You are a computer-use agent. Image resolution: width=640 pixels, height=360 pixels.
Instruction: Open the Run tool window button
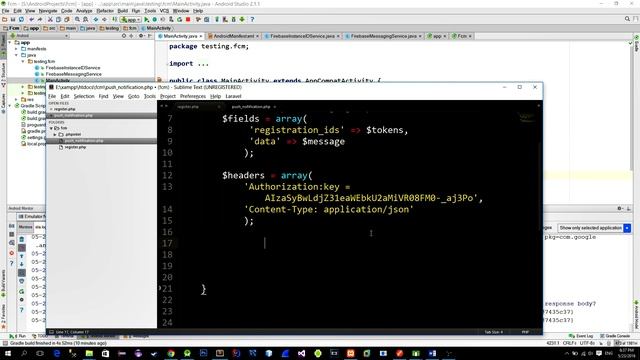pos(18,336)
